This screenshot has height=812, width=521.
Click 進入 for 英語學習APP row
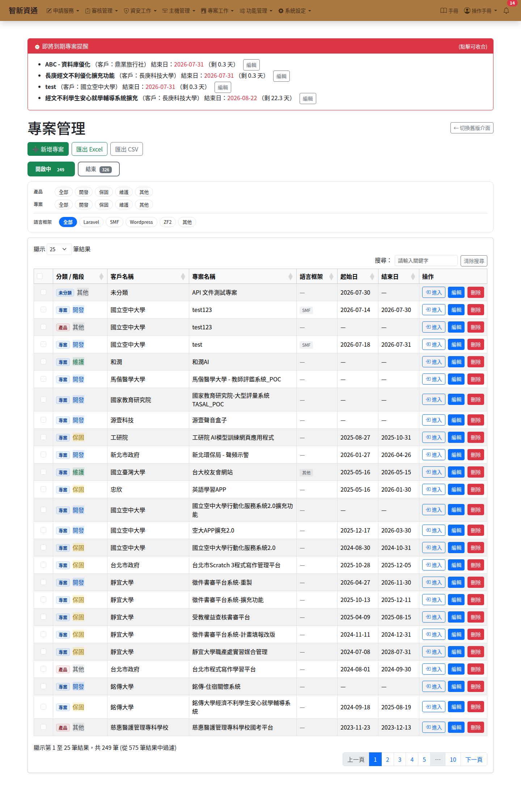pos(433,490)
